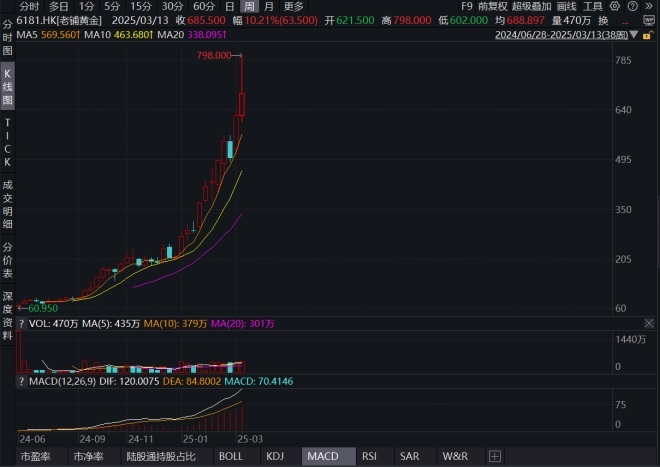Toggle 前复权 price adjustment
The height and width of the screenshot is (467, 660).
[492, 6]
